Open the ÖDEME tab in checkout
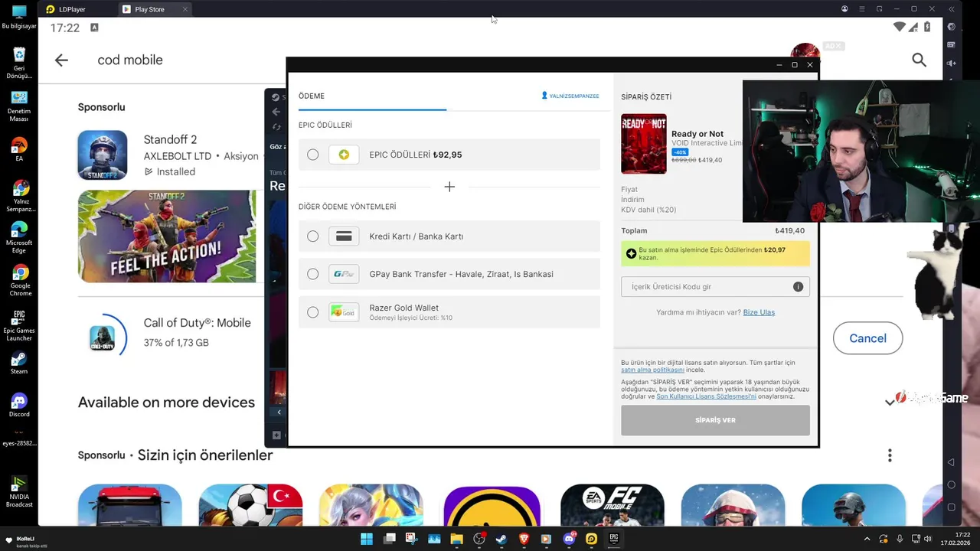Image resolution: width=980 pixels, height=551 pixels. coord(312,96)
